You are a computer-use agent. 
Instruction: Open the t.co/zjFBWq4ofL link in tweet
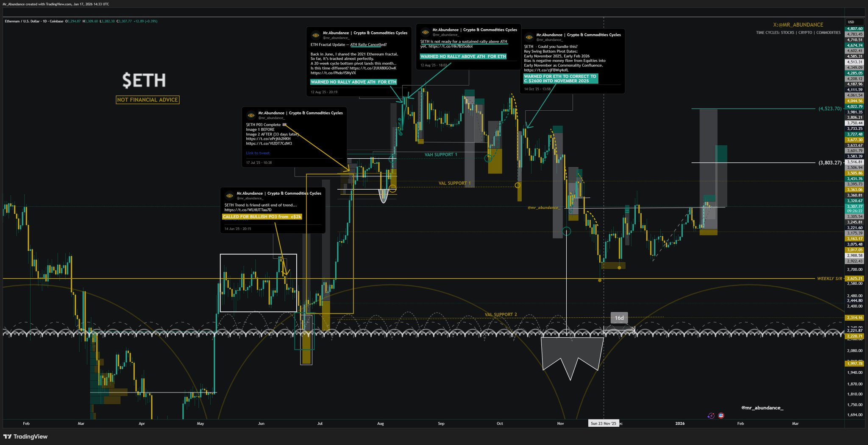546,70
